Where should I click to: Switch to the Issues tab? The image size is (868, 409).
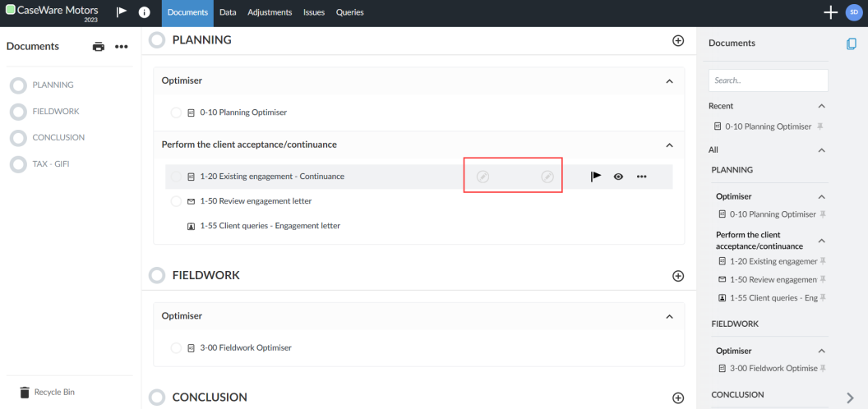(314, 12)
